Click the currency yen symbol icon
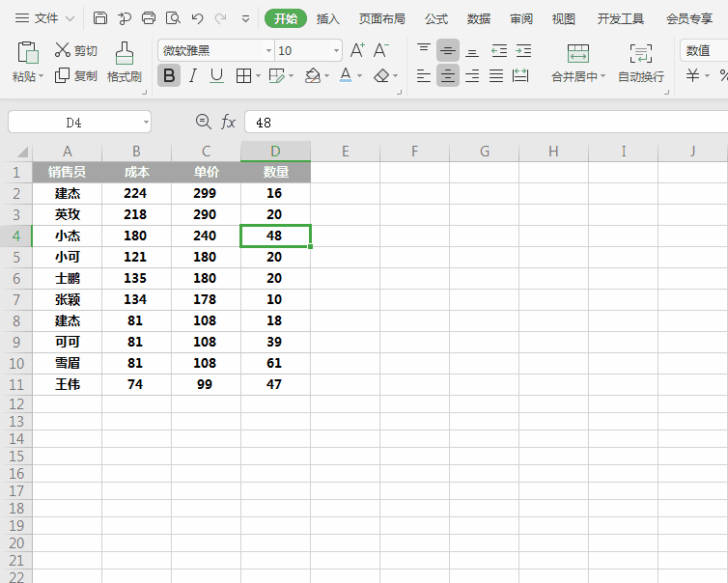The image size is (728, 583). point(692,75)
